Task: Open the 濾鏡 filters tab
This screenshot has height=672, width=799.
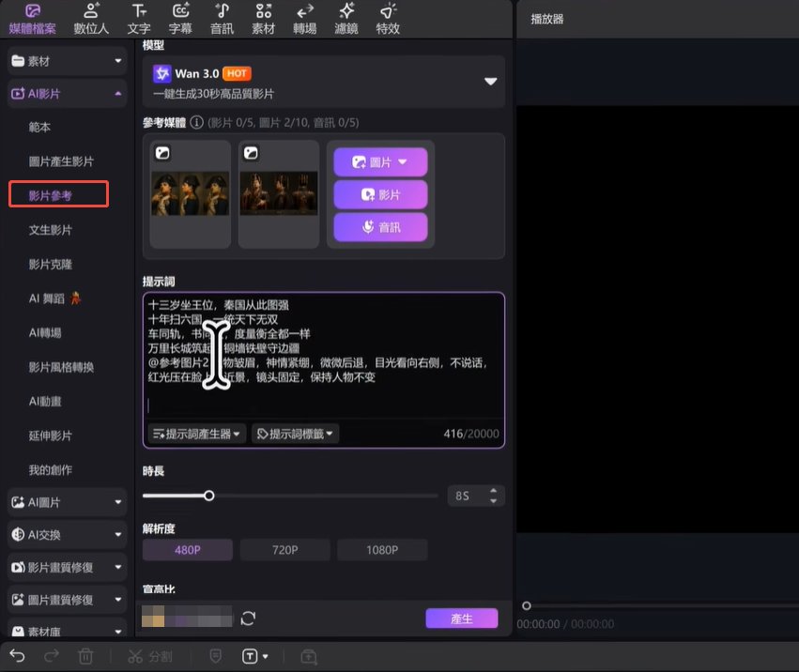Action: click(346, 20)
